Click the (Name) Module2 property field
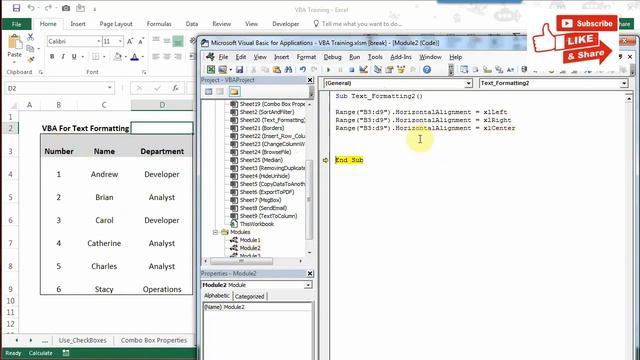Image resolution: width=640 pixels, height=360 pixels. point(257,307)
